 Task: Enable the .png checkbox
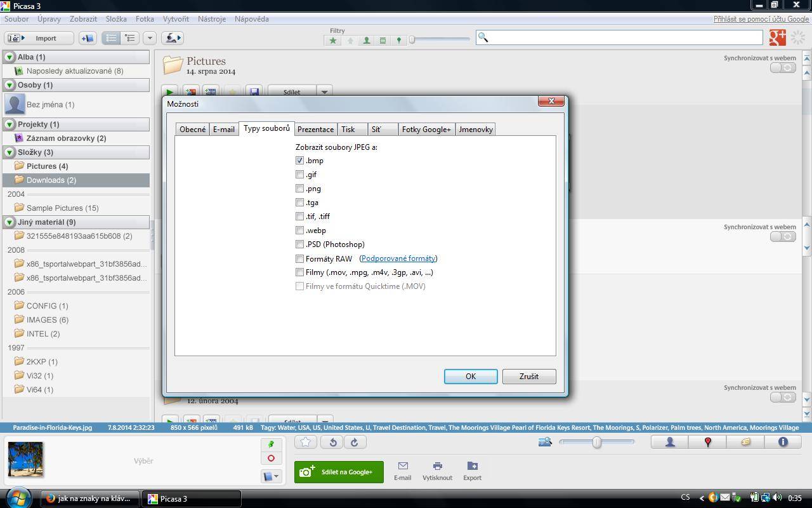coord(299,189)
